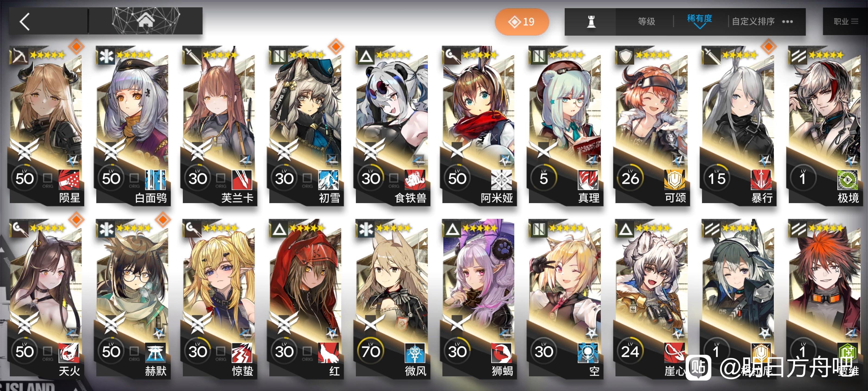Select the 阿米娅 operator card
This screenshot has width=868, height=391.
[x=478, y=125]
